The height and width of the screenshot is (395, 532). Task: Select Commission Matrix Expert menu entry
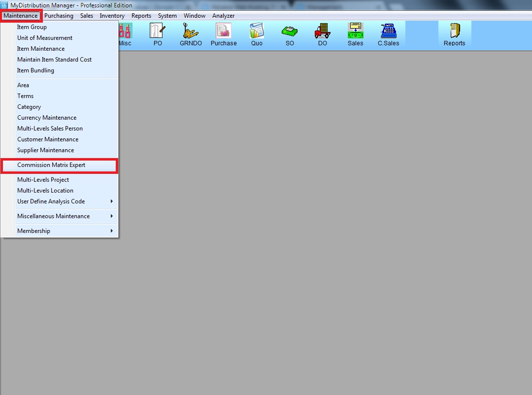pyautogui.click(x=51, y=165)
